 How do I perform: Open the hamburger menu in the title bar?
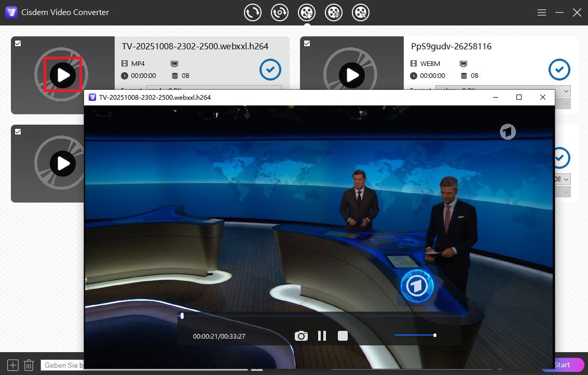point(541,12)
